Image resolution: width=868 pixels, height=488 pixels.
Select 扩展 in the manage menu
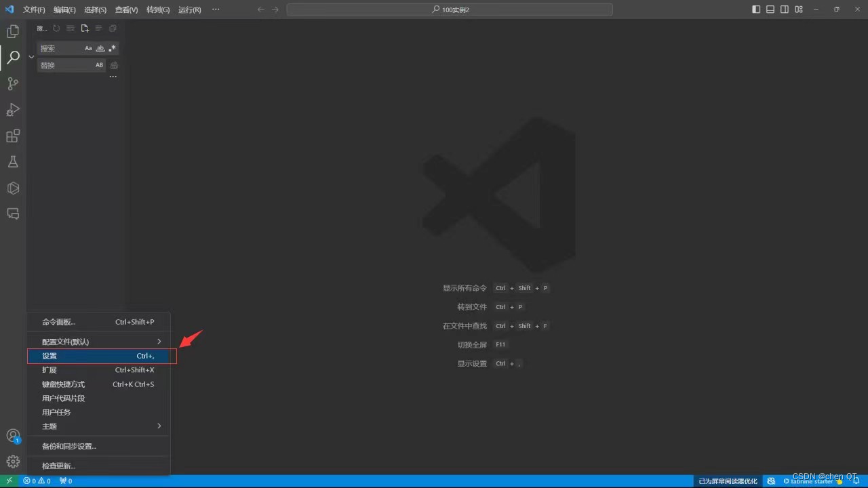(x=98, y=370)
